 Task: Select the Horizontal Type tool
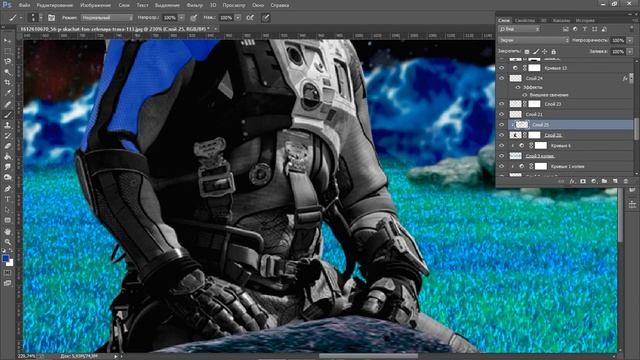7,199
